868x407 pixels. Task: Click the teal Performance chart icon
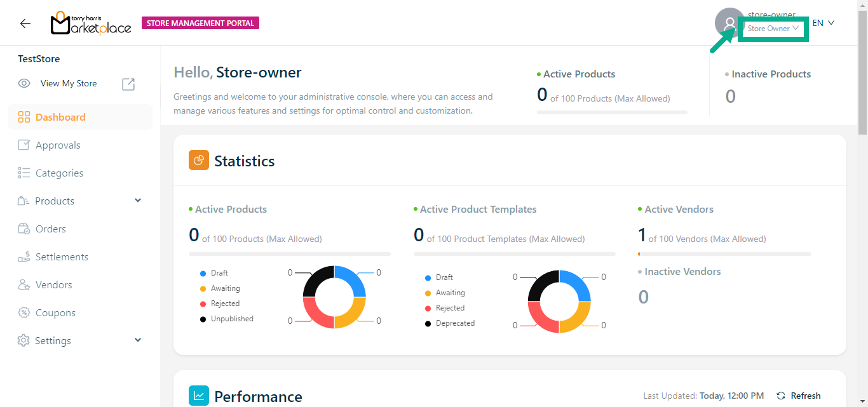[x=199, y=396]
